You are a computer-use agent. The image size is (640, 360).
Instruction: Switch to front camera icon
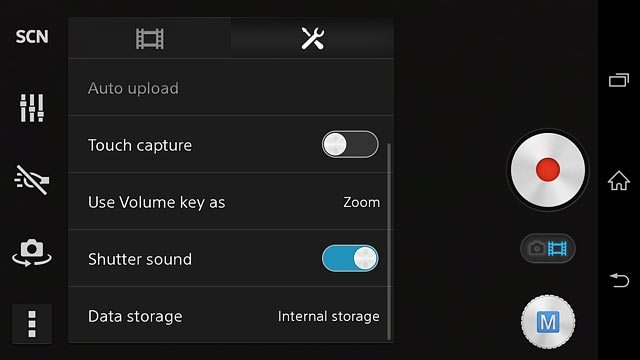point(32,253)
